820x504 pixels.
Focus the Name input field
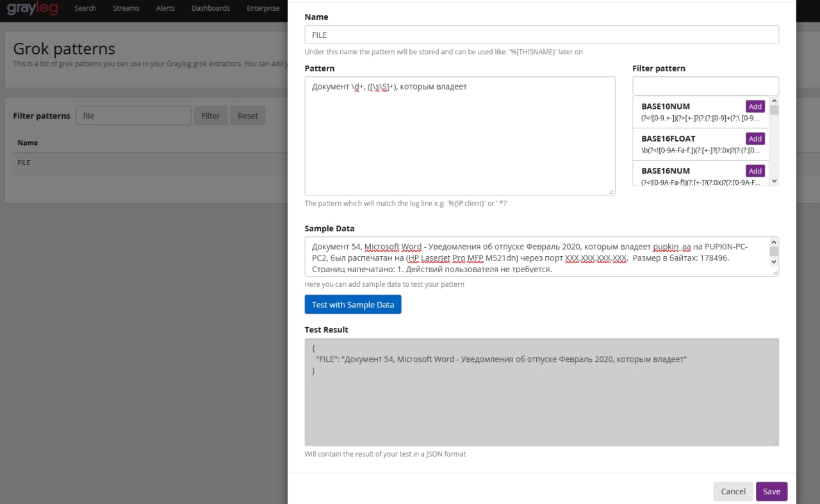coord(541,35)
